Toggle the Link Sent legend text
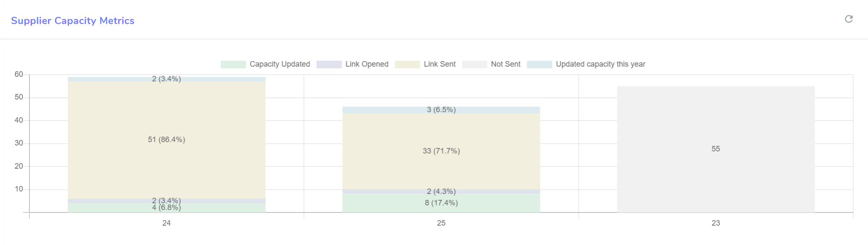This screenshot has height=245, width=868. (439, 64)
